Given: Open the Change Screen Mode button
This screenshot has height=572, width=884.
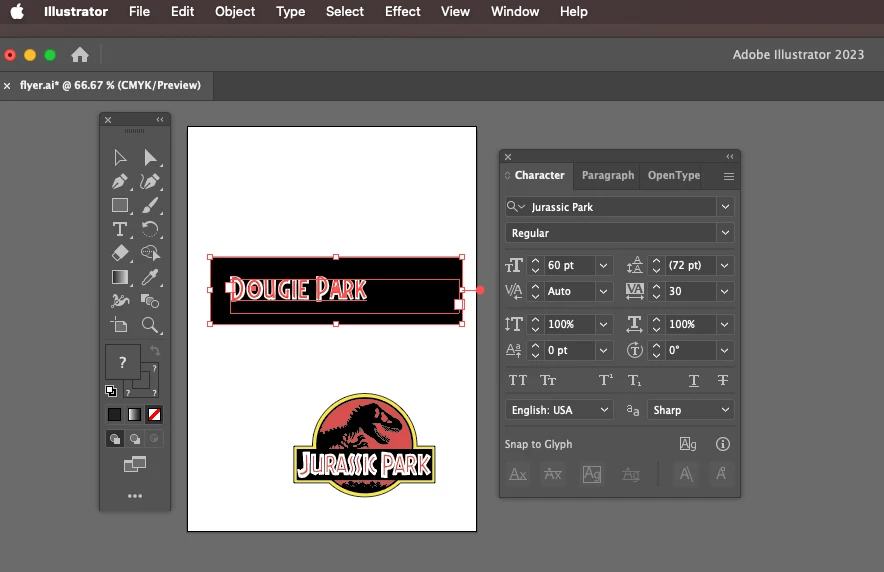Looking at the screenshot, I should [135, 464].
